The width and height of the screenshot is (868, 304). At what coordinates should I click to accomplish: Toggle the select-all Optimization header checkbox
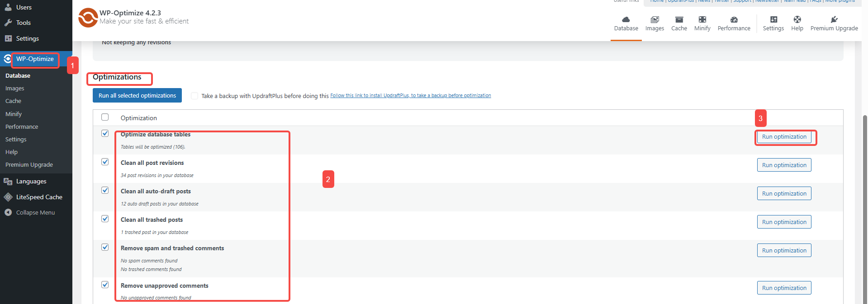click(105, 117)
